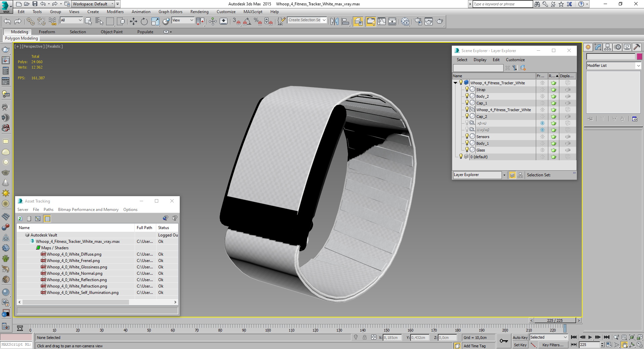Screen dimensions: 644x349
Task: Click the Undo arrow in main toolbar
Action: [x=7, y=21]
